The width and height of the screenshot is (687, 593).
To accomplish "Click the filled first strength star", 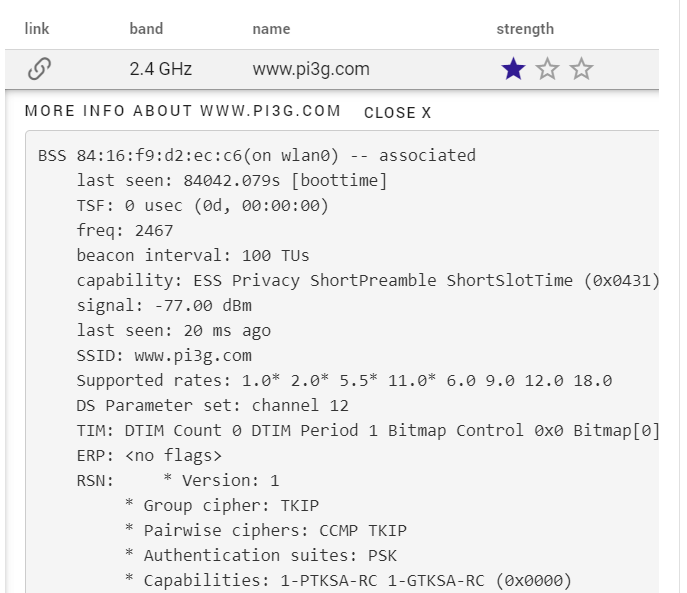I will tap(513, 69).
